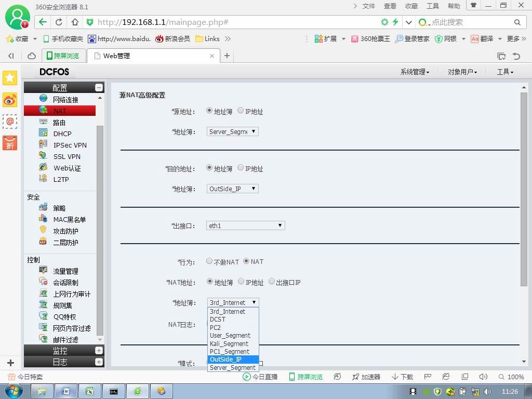Screen dimensions: 532x399
Task: Click the 点此搜索 search box
Action: [x=472, y=22]
